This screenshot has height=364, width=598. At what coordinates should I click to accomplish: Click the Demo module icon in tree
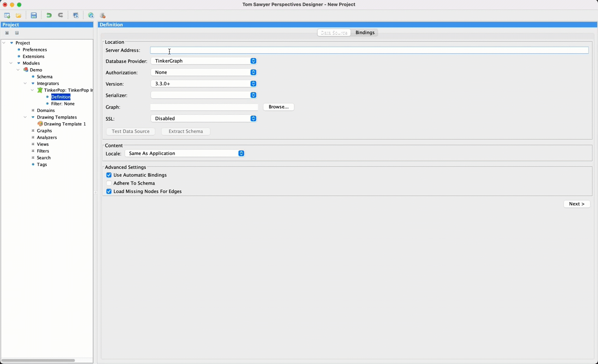(x=26, y=70)
